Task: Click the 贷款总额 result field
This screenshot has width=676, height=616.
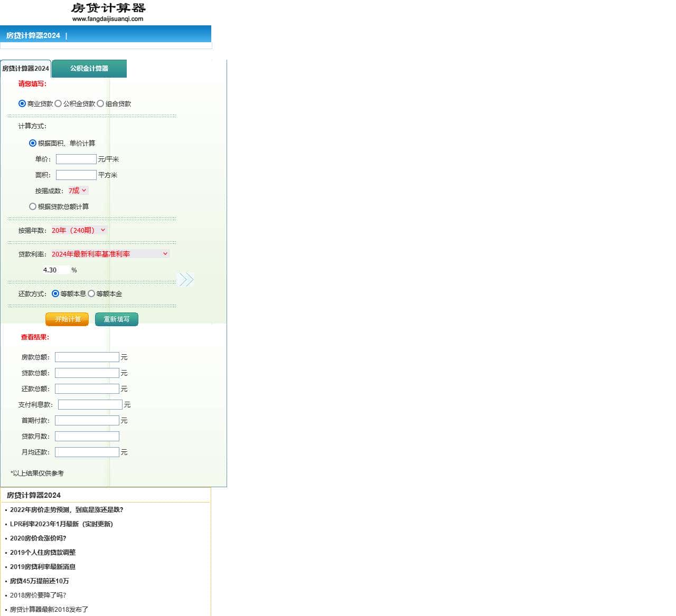Action: click(x=87, y=373)
